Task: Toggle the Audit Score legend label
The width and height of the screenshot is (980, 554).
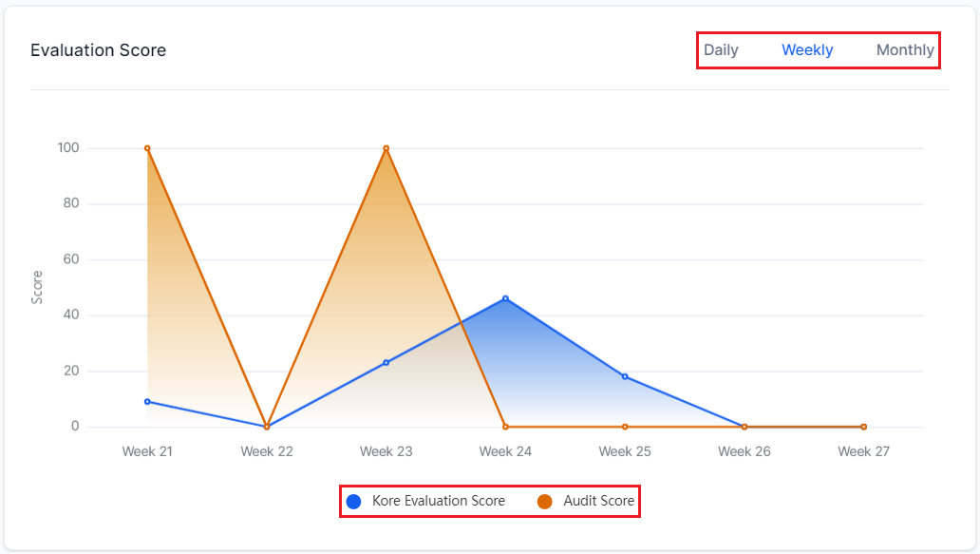Action: 598,501
